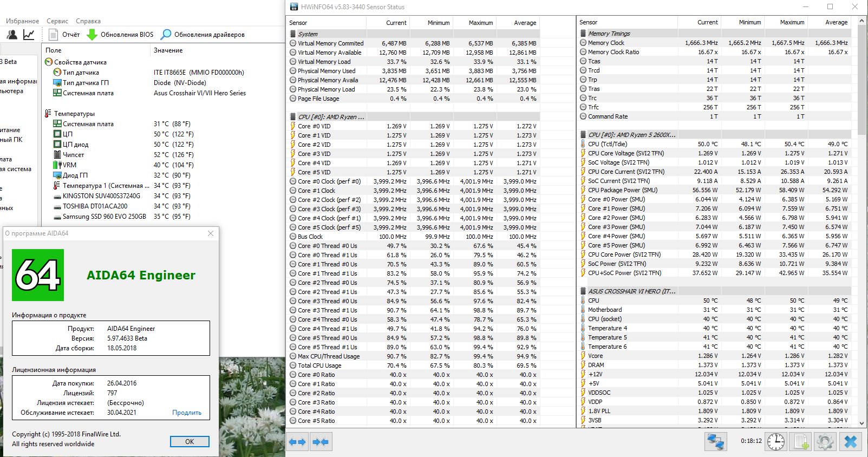
Task: Select the SoC Voltage (SVI2 TFN) row
Action: [714, 162]
